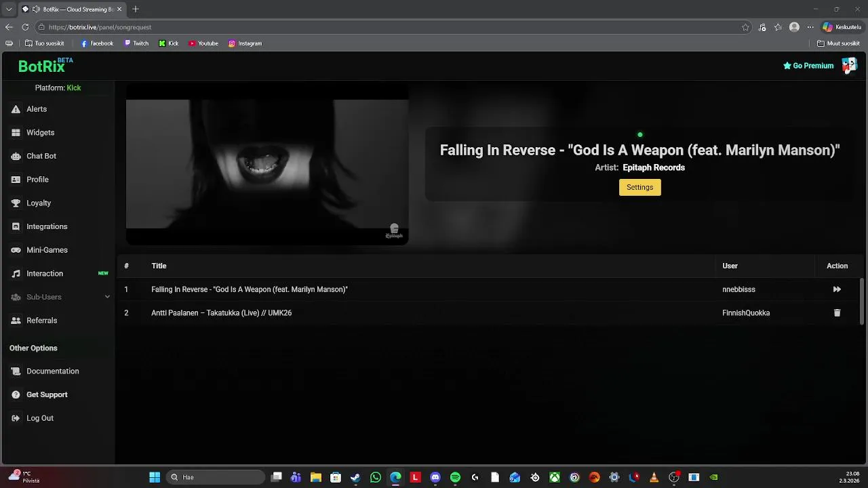Open the Get Support question icon
The image size is (868, 488).
tap(16, 394)
